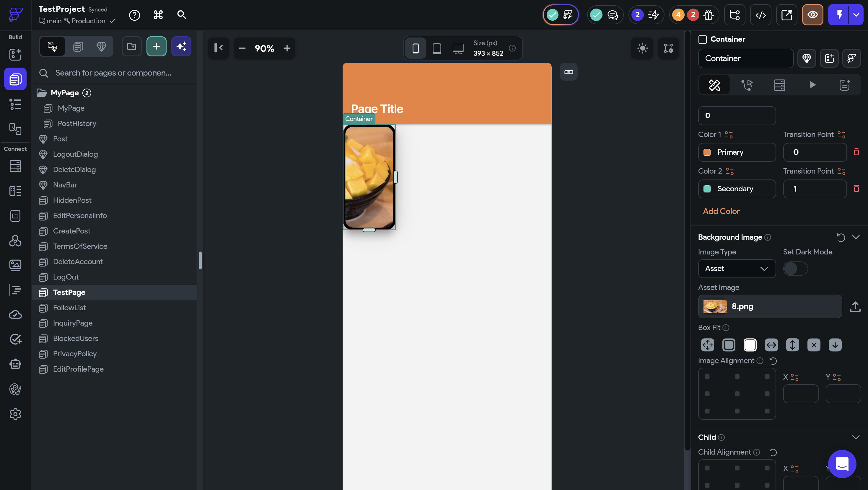The width and height of the screenshot is (868, 490).
Task: Toggle canvas light mode sun icon
Action: 642,48
